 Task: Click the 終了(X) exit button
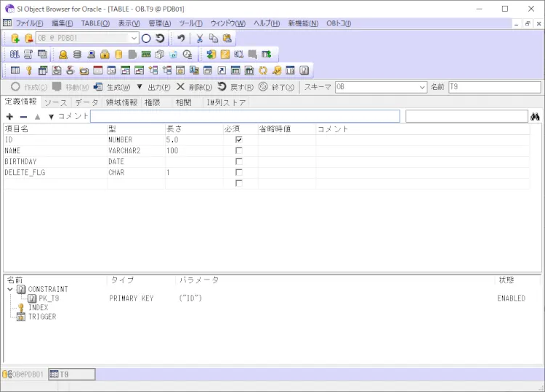click(277, 87)
